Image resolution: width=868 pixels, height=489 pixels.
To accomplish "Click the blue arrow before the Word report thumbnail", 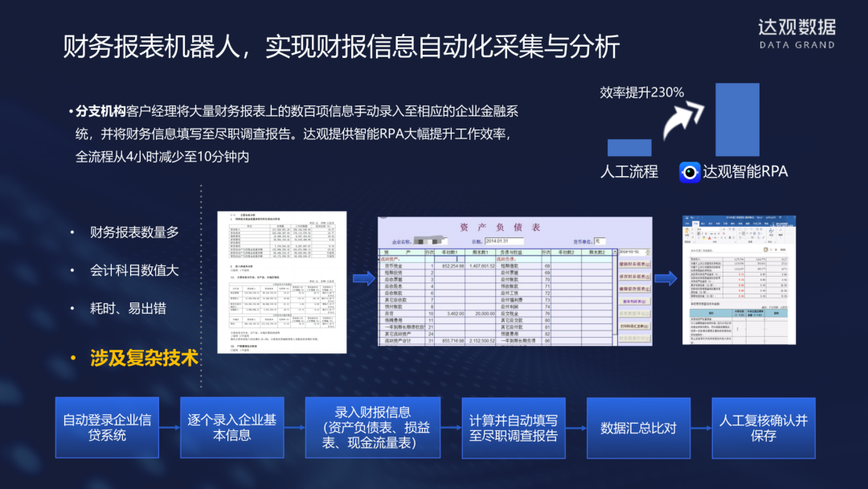I will [666, 278].
